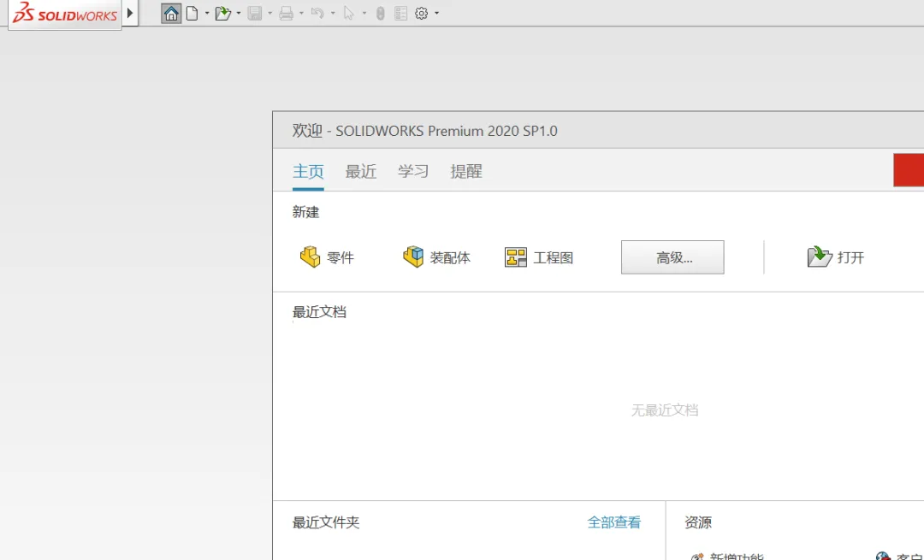Click the SOLIDWORKS logo
Viewport: 924px width, 560px height.
tap(65, 13)
